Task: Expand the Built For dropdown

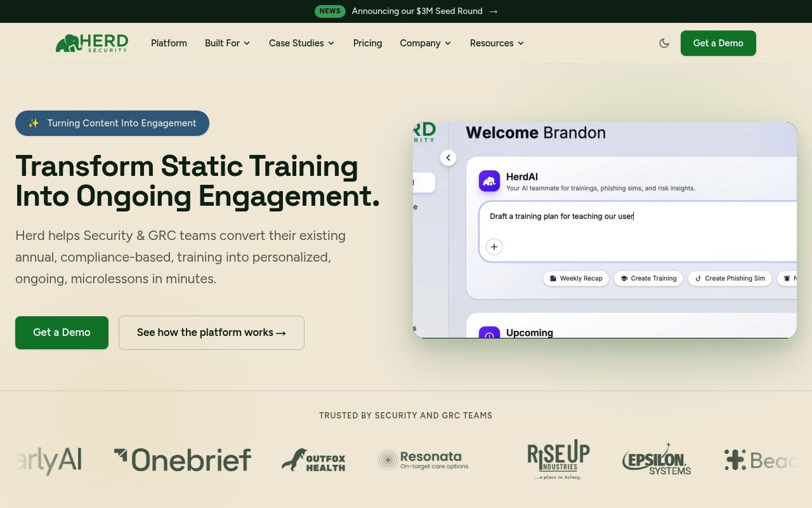Action: pyautogui.click(x=228, y=43)
